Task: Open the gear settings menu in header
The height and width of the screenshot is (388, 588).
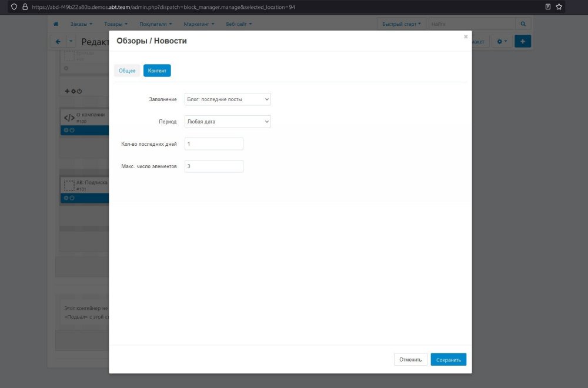Action: [502, 42]
